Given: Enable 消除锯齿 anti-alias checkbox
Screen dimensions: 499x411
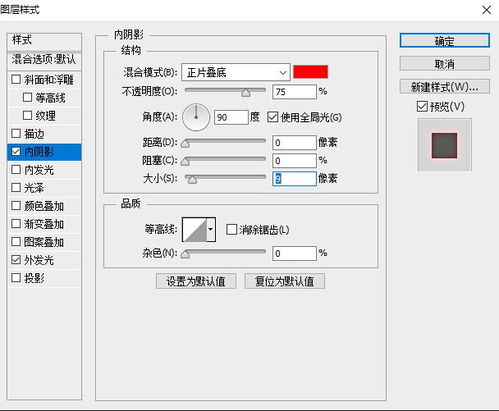Looking at the screenshot, I should (231, 230).
